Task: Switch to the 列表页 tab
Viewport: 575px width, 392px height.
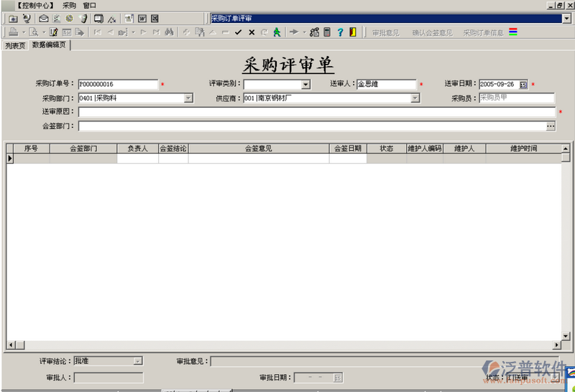Action: (x=14, y=45)
